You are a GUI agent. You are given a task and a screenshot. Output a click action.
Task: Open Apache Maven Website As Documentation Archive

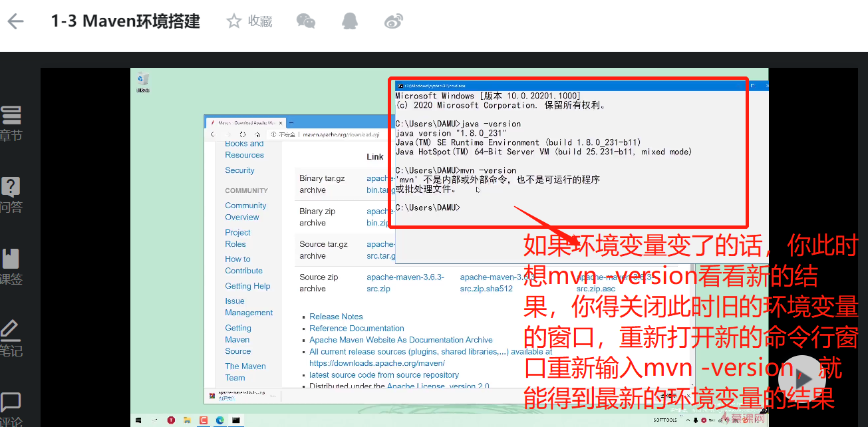[x=401, y=340]
